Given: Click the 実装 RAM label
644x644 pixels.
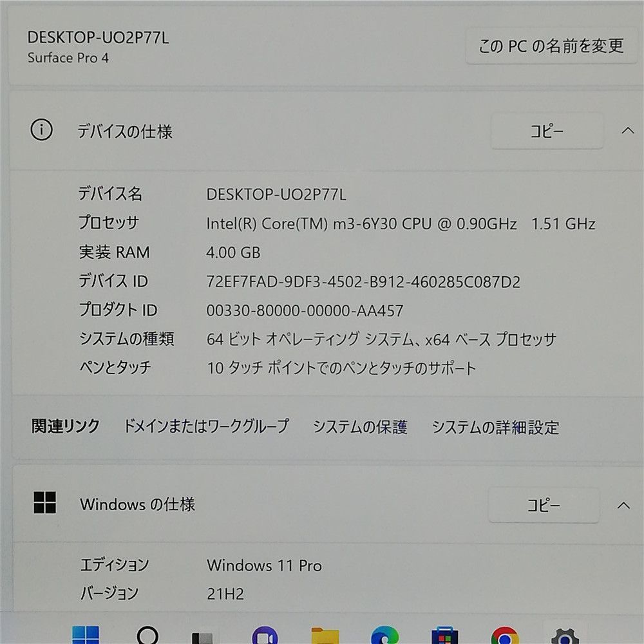Looking at the screenshot, I should pyautogui.click(x=114, y=252).
